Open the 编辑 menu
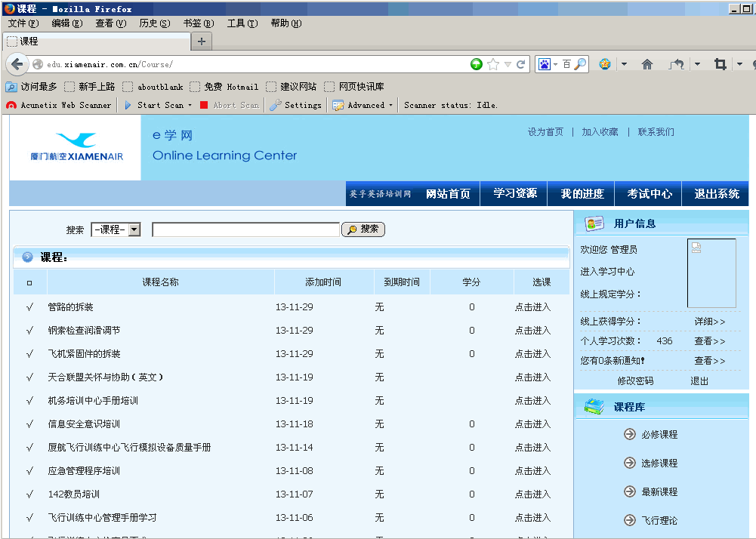Screen dimensions: 756x539 tap(67, 23)
